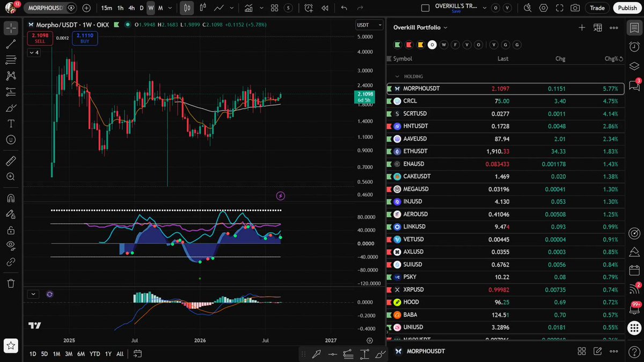This screenshot has height=362, width=644.
Task: Take a snapshot with camera icon
Action: tap(575, 8)
